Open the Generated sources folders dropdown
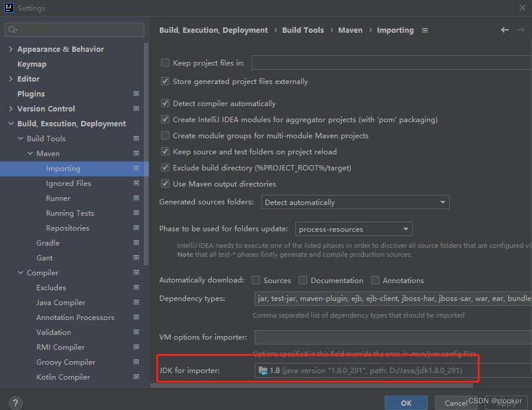532x410 pixels. (x=355, y=202)
